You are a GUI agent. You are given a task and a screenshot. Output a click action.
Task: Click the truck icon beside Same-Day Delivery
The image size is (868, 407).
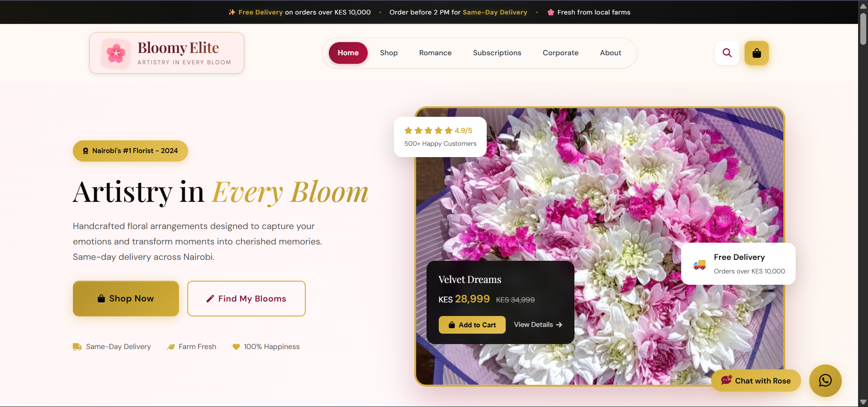tap(77, 347)
